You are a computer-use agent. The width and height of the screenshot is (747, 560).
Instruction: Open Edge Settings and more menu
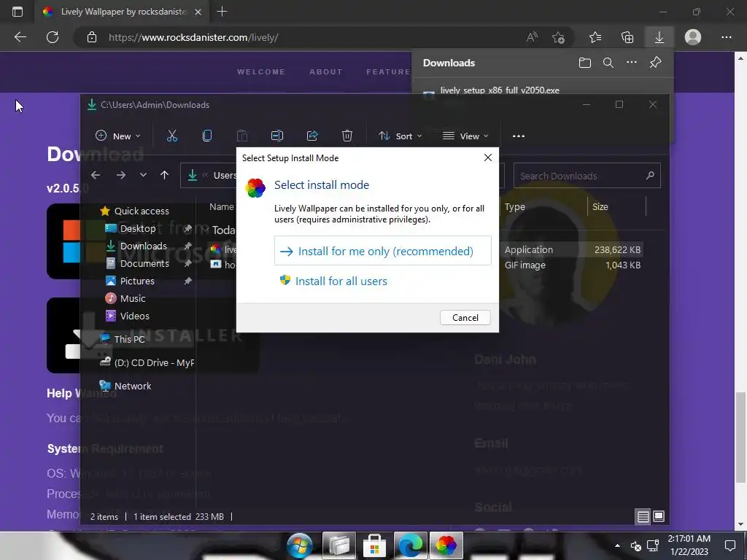tap(726, 37)
